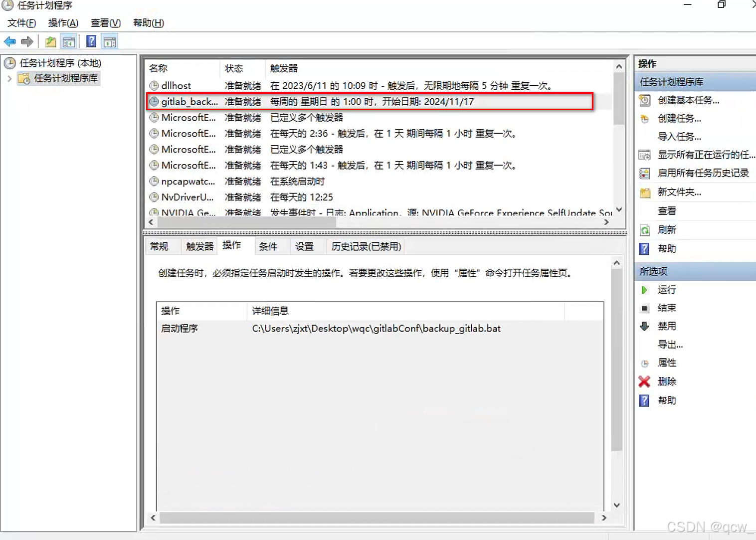Click the Up one level folder icon

point(50,41)
